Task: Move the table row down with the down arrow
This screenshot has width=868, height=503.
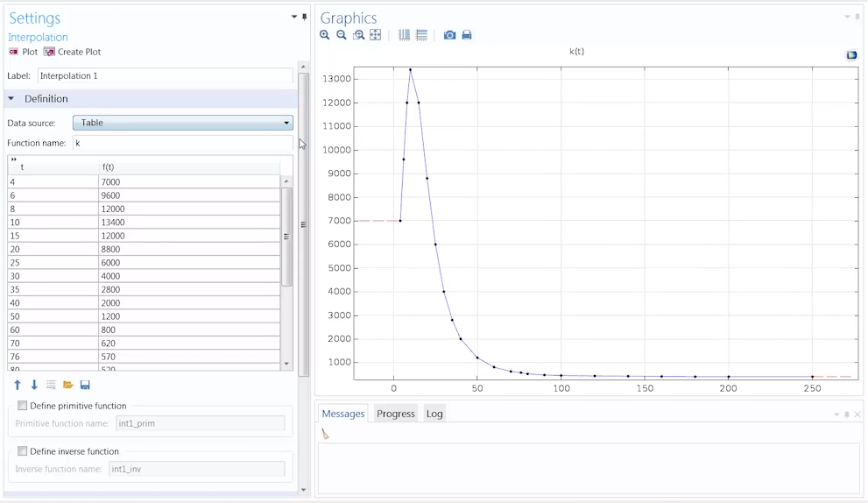Action: [34, 385]
